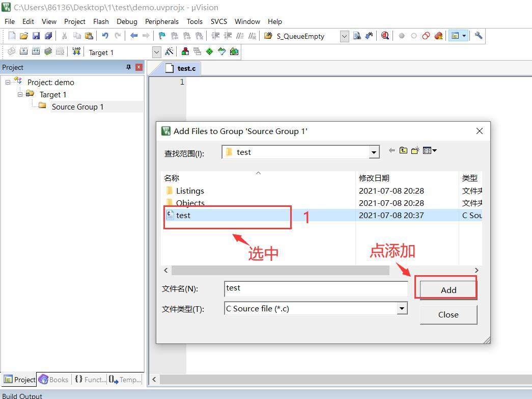The width and height of the screenshot is (532, 399).
Task: Open the file type C Source dropdown
Action: pyautogui.click(x=402, y=309)
